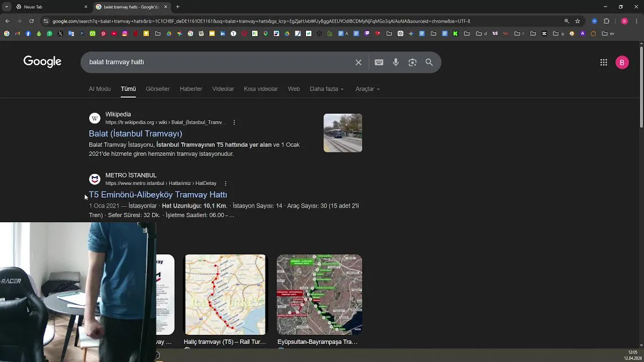Open Wikipedia tram station thumbnail
Viewport: 644px width, 362px height.
343,133
